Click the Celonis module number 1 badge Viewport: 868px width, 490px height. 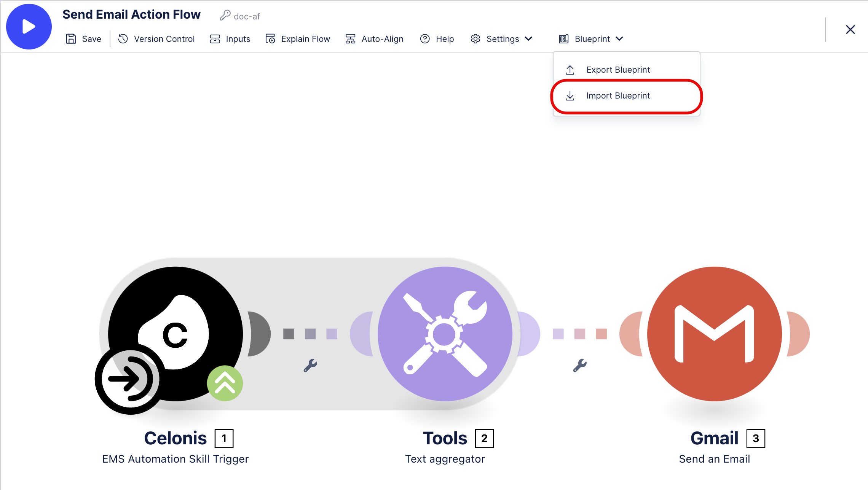click(x=224, y=438)
